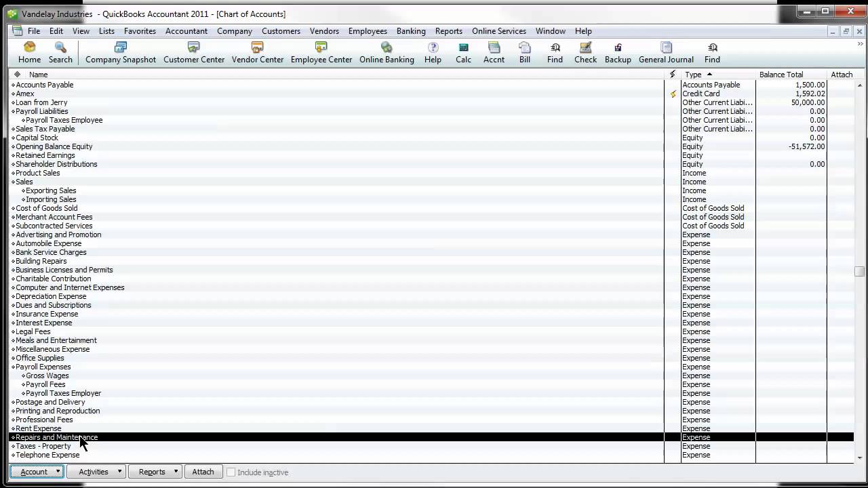The height and width of the screenshot is (488, 868).
Task: Click the lightning bolt on Amex row
Action: pyautogui.click(x=673, y=94)
